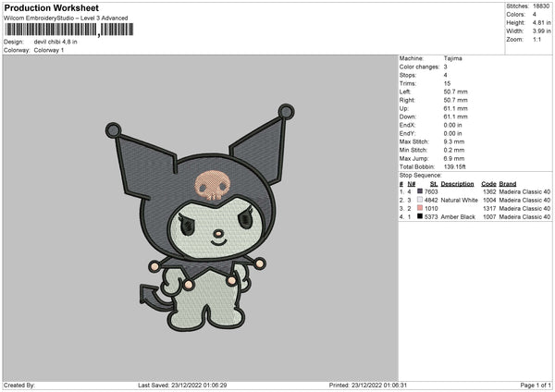Viewport: 555px width, 392px height.
Task: Click the 'Code' column header
Action: pyautogui.click(x=488, y=184)
